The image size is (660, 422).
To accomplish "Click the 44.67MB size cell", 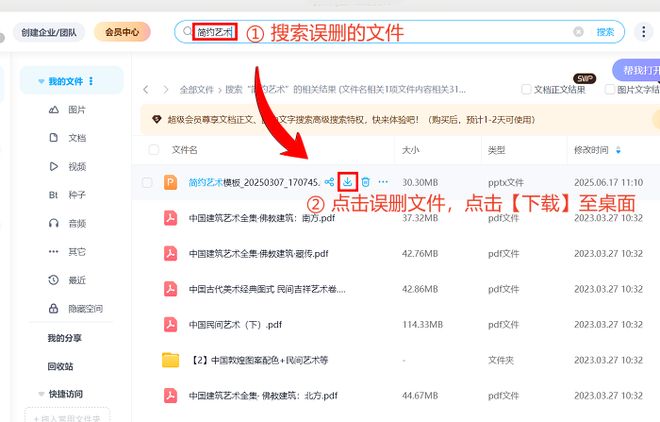I will (x=420, y=395).
